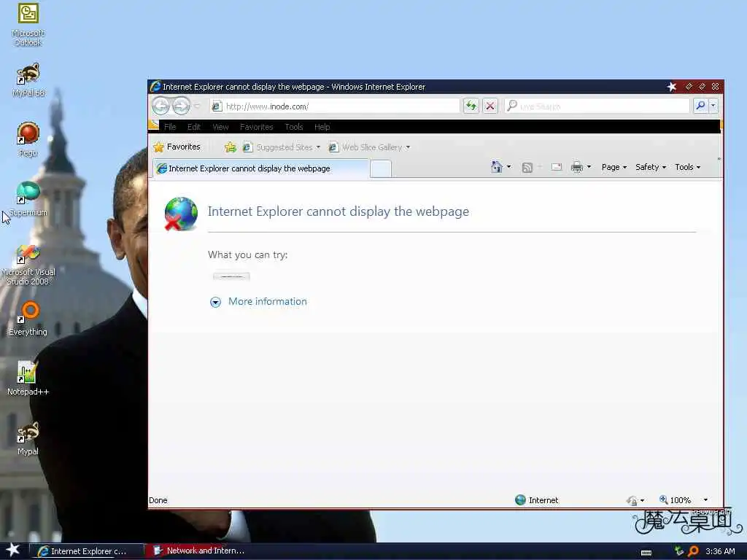Screen dimensions: 747x560
Task: Click the star Start button on taskbar
Action: click(13, 550)
